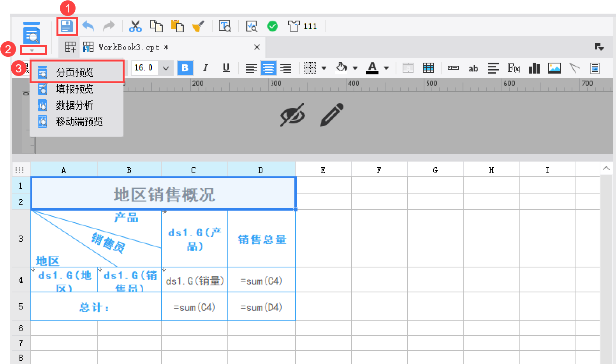Select the 地区销售概况 title cell

164,193
